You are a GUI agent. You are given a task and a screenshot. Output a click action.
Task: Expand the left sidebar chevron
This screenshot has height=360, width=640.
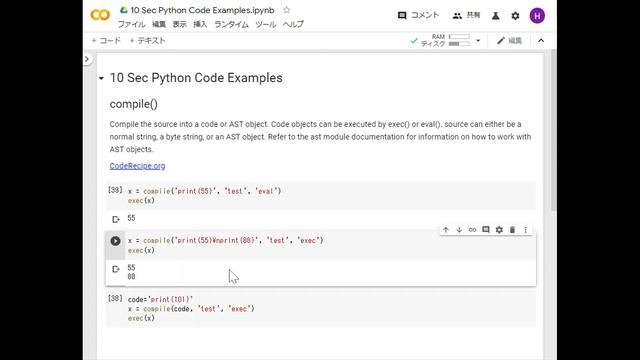87,59
